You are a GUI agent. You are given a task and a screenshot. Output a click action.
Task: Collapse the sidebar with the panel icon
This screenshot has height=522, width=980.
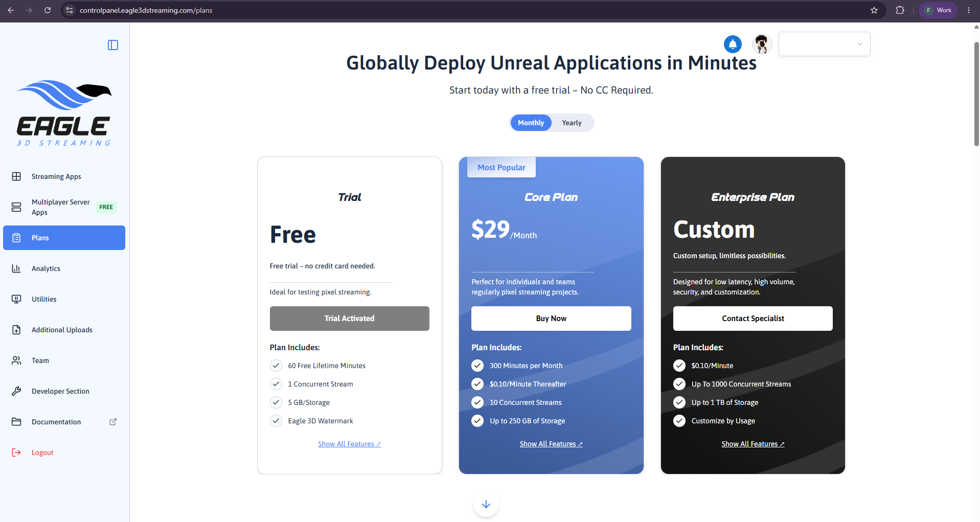pyautogui.click(x=113, y=45)
